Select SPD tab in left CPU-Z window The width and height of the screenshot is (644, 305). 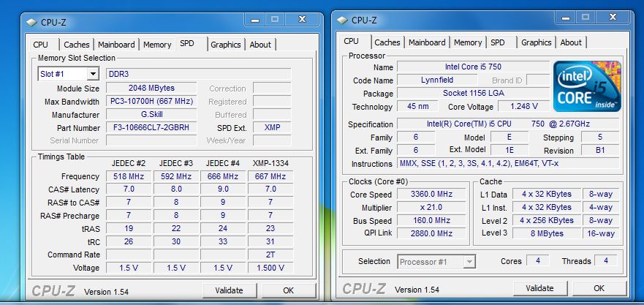(x=187, y=43)
